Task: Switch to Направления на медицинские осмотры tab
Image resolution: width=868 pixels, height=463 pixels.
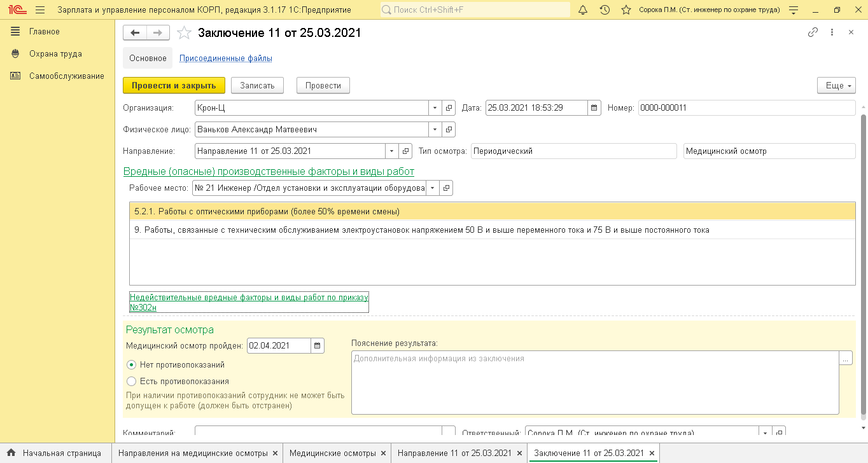Action: 193,453
